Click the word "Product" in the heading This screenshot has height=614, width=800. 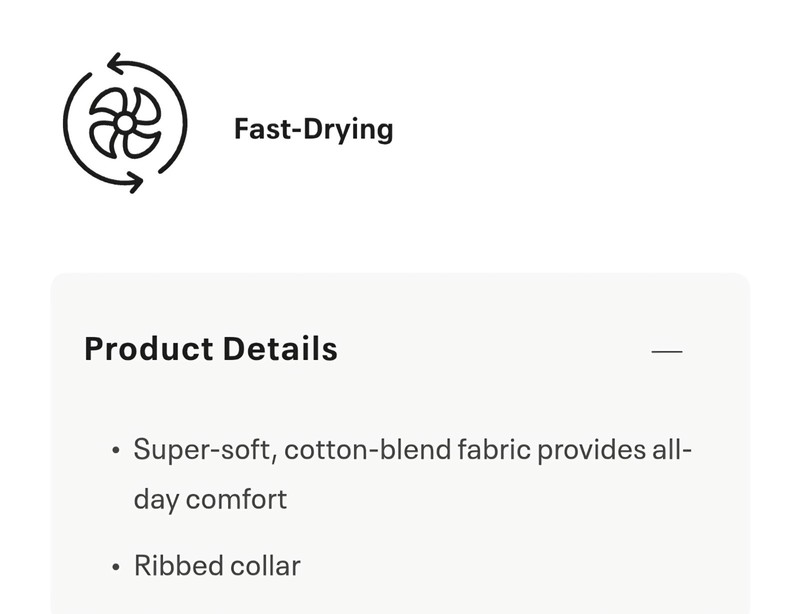[149, 349]
